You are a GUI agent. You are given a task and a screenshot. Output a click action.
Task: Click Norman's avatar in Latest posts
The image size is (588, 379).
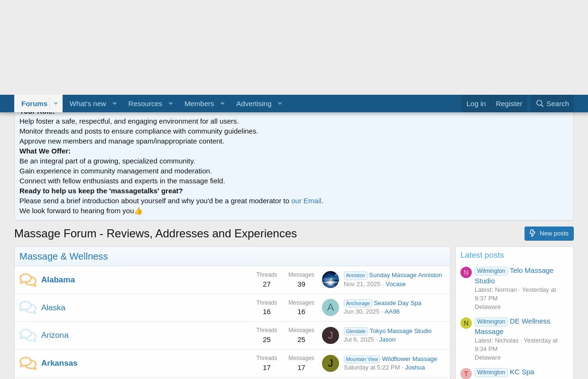(x=466, y=272)
